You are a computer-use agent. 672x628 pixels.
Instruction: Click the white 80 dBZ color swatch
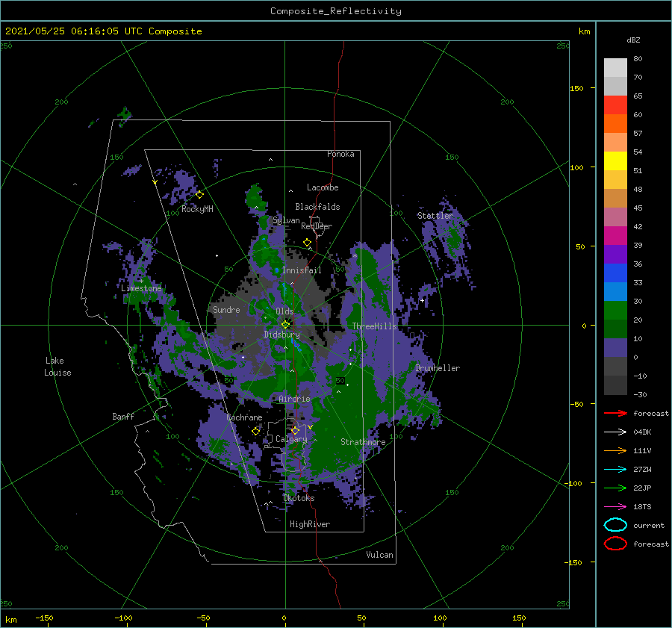tap(615, 68)
